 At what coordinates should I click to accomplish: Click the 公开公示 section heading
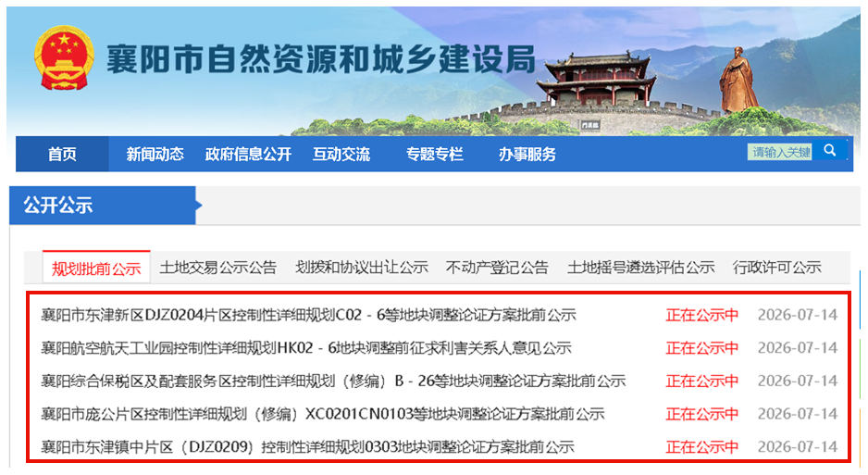[x=58, y=206]
